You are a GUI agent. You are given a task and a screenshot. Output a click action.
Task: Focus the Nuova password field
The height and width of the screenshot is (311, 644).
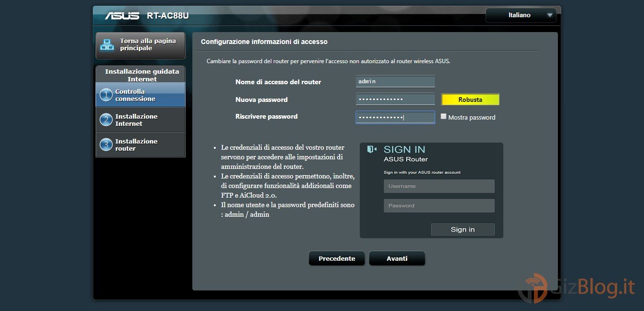pyautogui.click(x=395, y=99)
